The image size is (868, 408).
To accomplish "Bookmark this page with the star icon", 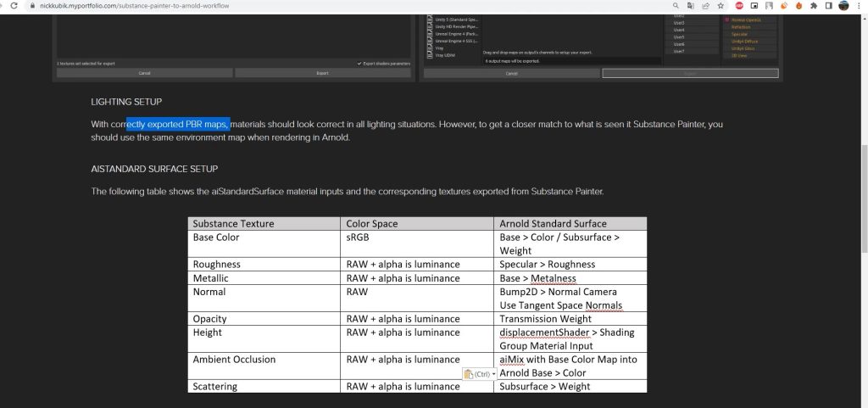I will (721, 6).
